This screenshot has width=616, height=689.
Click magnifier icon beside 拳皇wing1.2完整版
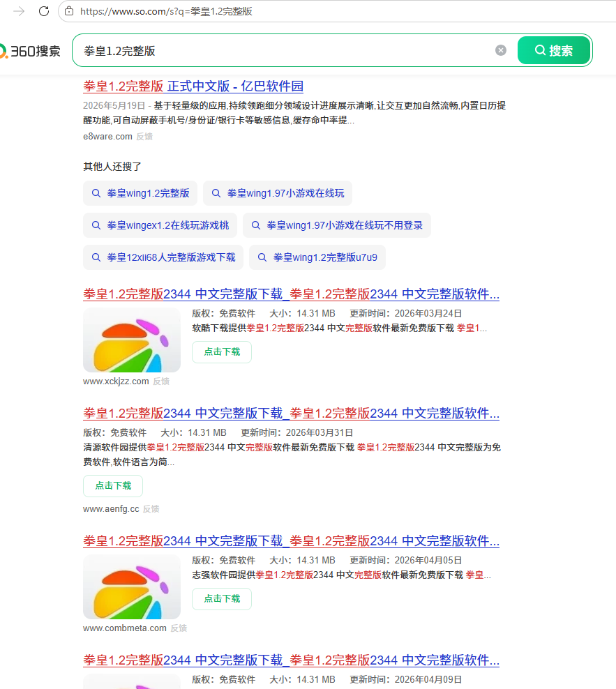(96, 193)
